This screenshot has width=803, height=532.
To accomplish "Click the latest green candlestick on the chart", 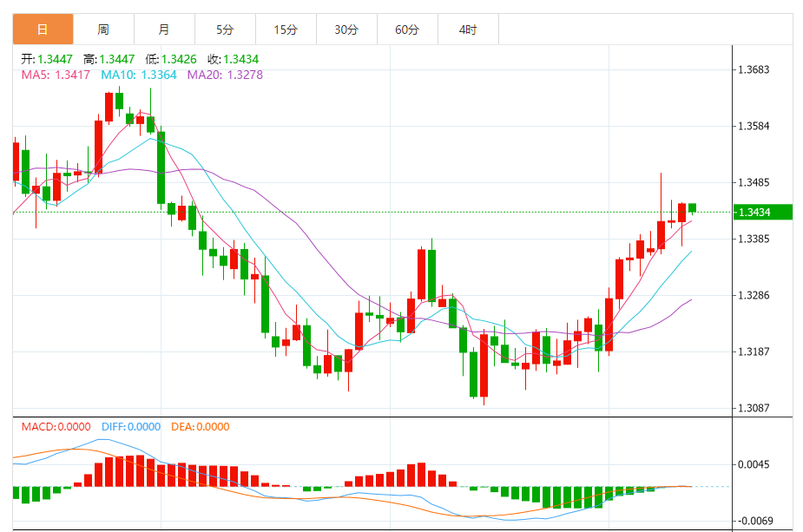I will [693, 208].
